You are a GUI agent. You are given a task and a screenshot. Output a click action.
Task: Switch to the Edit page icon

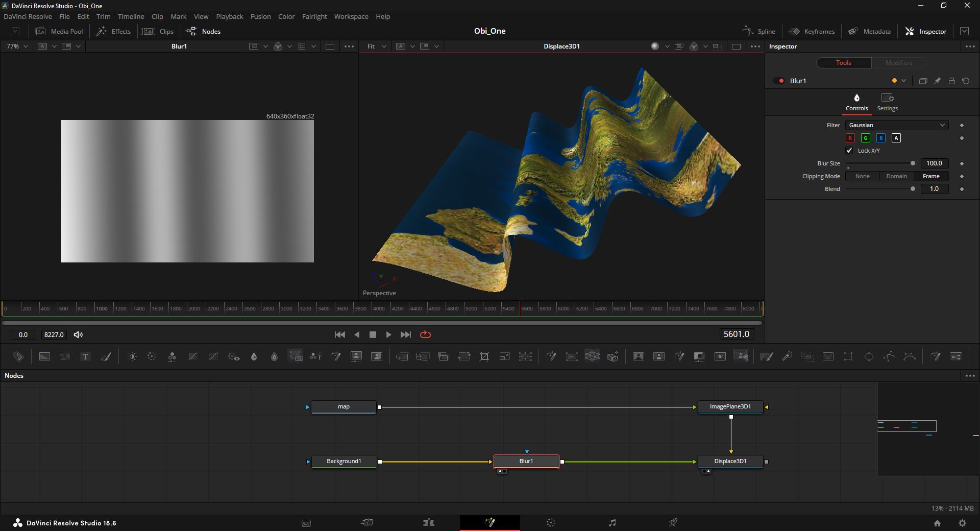429,523
